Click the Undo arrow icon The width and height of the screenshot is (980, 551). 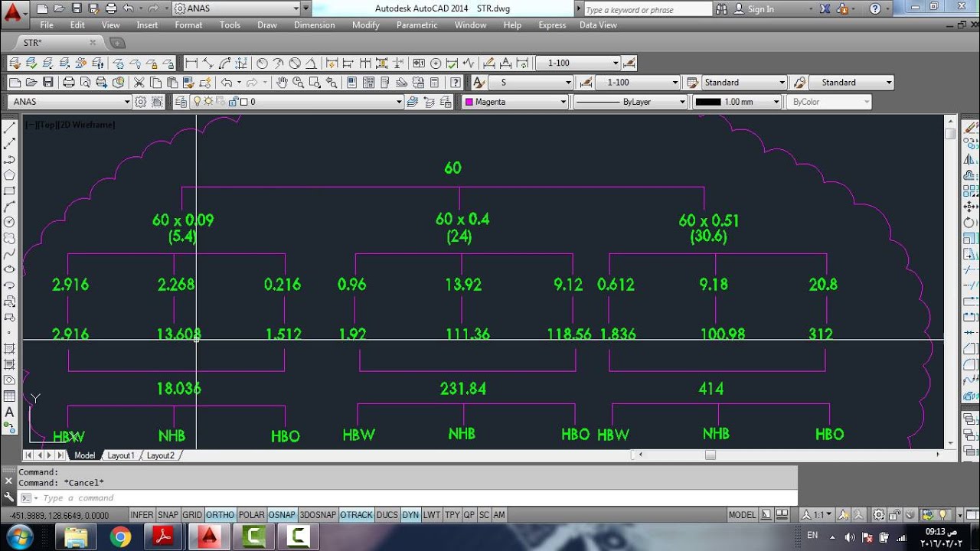[x=227, y=83]
